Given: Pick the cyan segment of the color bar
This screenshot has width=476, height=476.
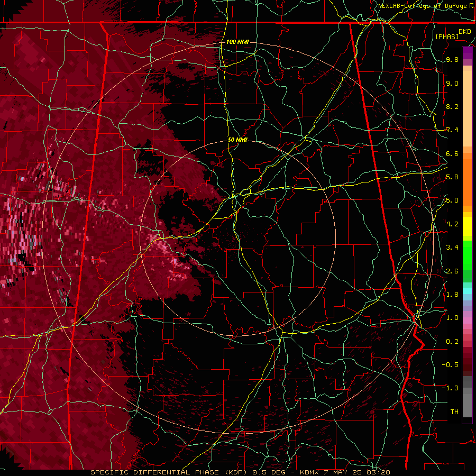Looking at the screenshot, I should [467, 290].
